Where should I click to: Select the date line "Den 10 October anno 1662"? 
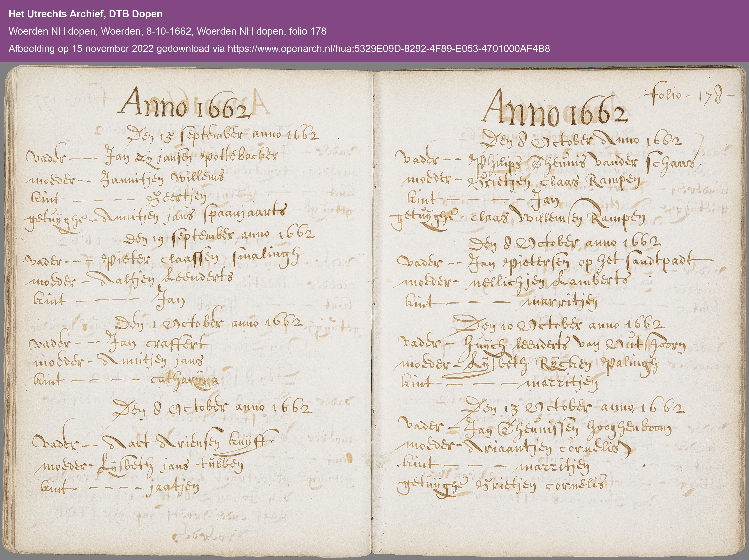point(559,324)
